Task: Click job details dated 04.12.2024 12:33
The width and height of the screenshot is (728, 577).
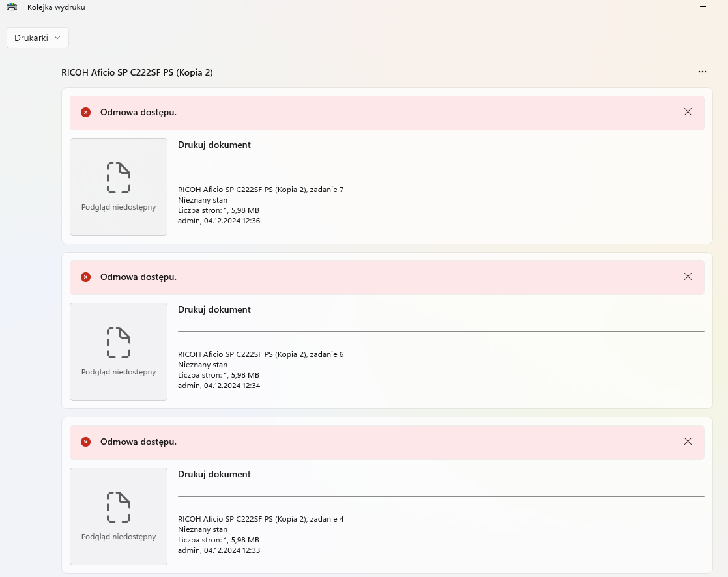Action: (x=261, y=534)
